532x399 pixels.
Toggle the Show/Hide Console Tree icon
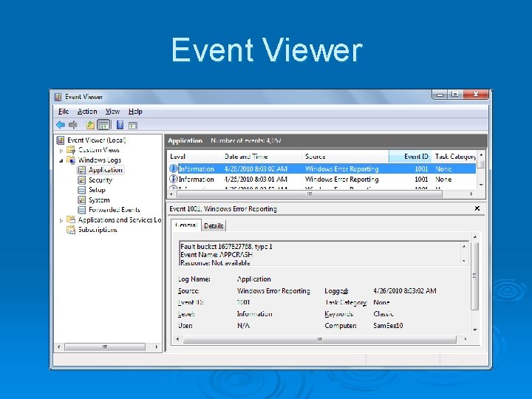click(103, 125)
